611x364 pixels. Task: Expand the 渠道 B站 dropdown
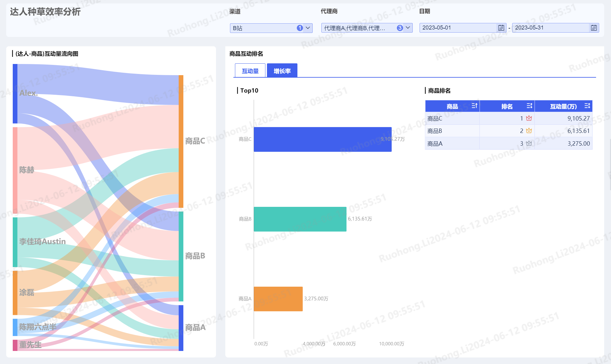(x=308, y=28)
